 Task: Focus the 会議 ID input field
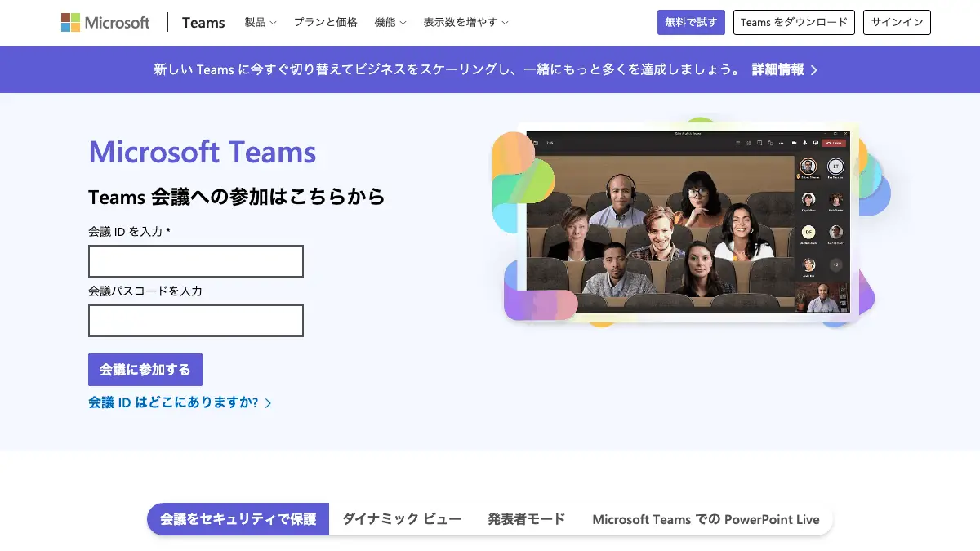pyautogui.click(x=196, y=261)
